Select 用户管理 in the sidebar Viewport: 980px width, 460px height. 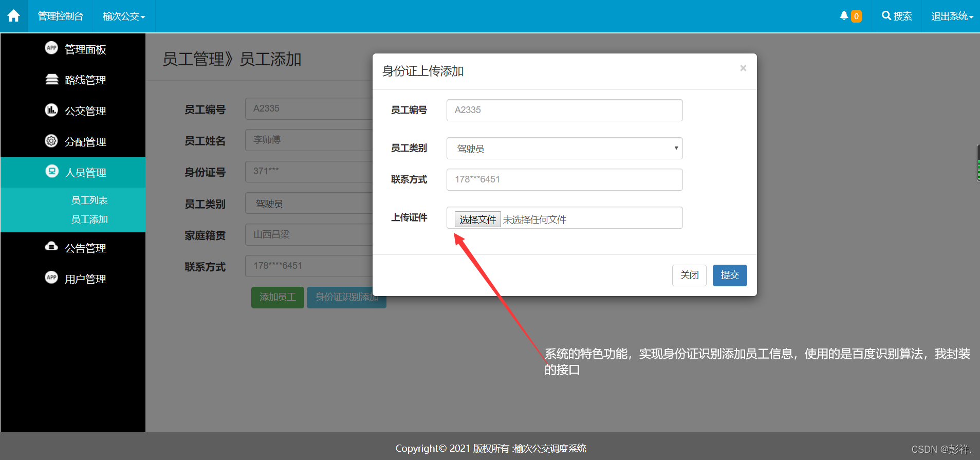click(73, 279)
